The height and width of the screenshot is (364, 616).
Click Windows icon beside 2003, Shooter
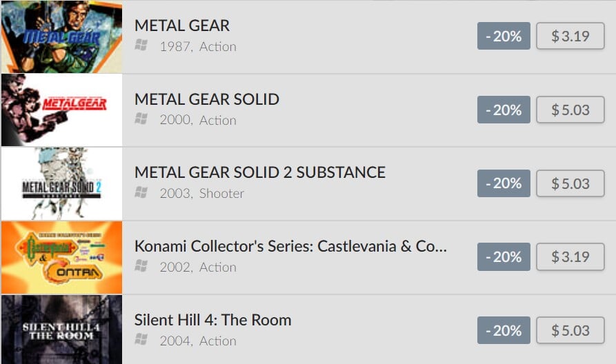coord(141,193)
